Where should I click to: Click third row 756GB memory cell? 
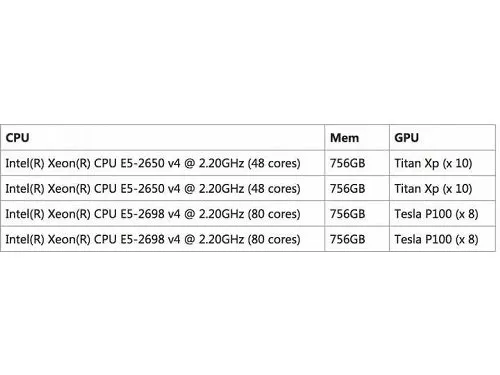(x=357, y=214)
